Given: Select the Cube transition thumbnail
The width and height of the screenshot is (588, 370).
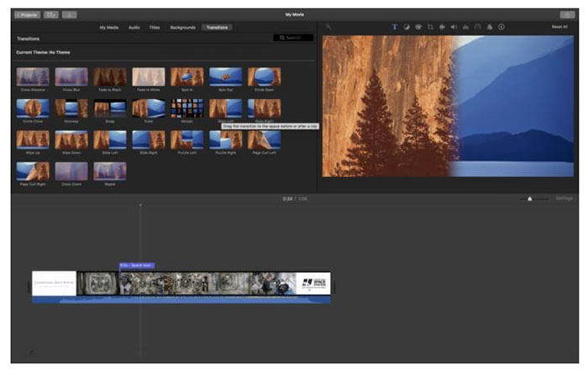Looking at the screenshot, I should [149, 108].
